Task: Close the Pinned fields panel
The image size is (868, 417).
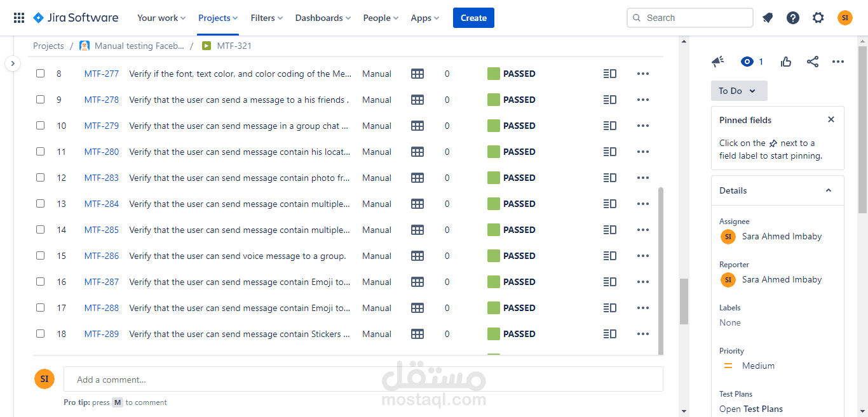Action: pyautogui.click(x=831, y=119)
